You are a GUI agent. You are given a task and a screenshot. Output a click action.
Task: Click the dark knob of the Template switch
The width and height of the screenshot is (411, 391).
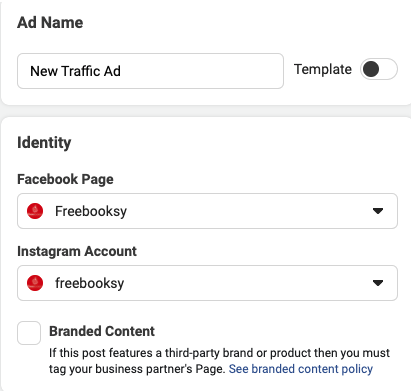pos(371,69)
